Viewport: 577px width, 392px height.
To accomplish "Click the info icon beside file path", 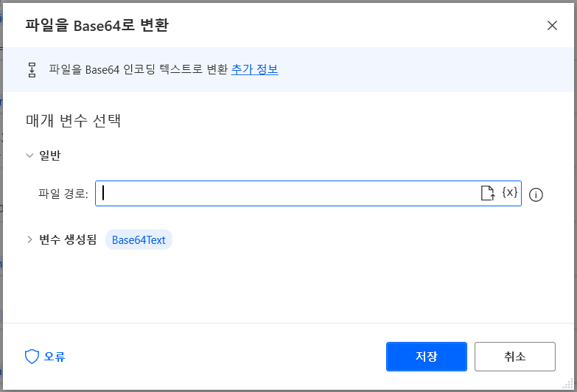I will point(536,195).
